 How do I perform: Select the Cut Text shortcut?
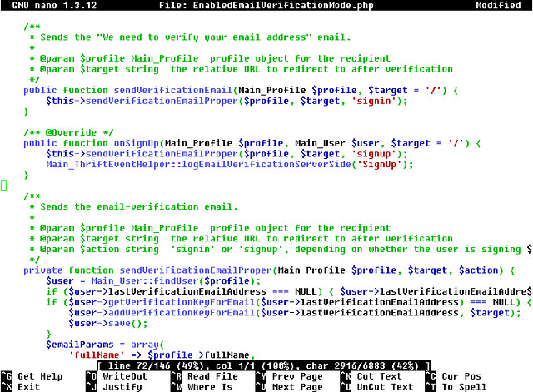[x=379, y=376]
